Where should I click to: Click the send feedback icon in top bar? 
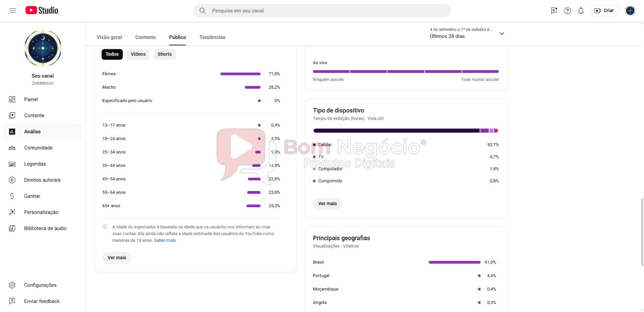[554, 11]
